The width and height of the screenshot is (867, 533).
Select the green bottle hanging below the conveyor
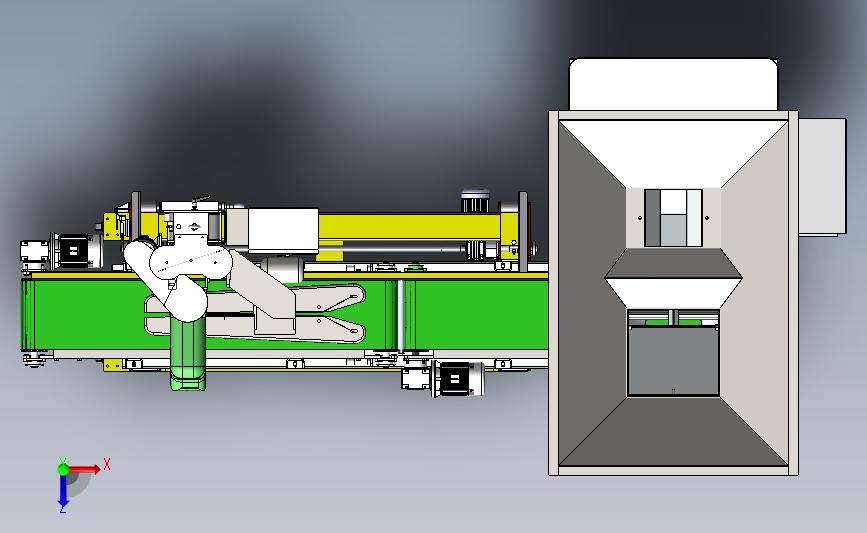(188, 354)
